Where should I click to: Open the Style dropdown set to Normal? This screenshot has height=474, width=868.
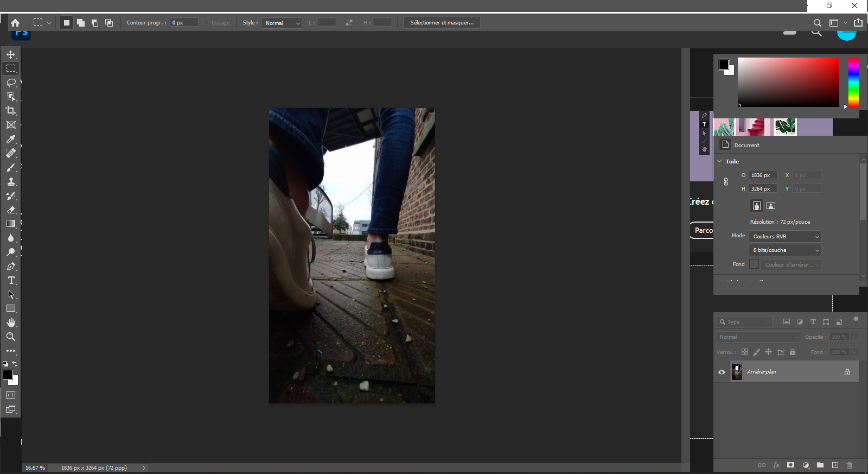pyautogui.click(x=282, y=23)
